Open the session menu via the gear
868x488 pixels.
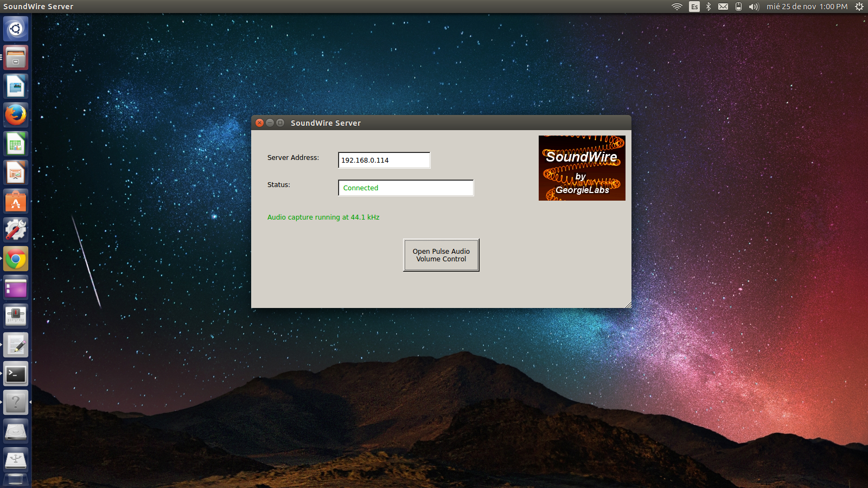click(858, 7)
